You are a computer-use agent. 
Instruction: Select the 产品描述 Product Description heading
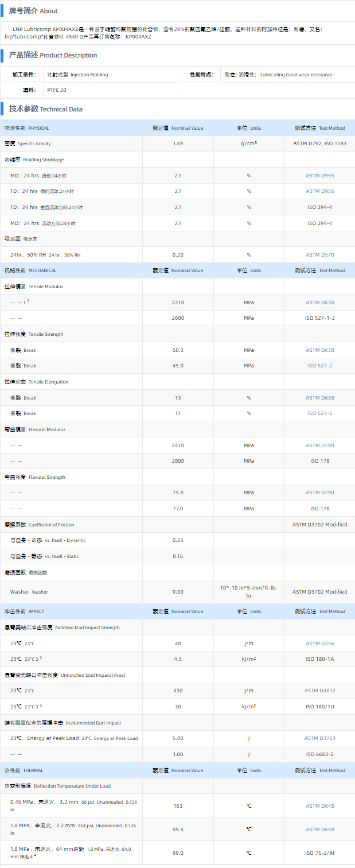coord(53,55)
